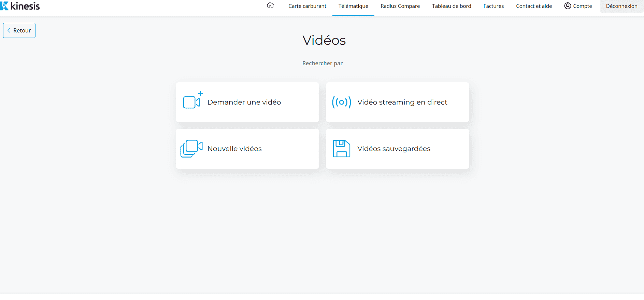
Task: Click the user profile icon beside Compte
Action: click(x=568, y=6)
